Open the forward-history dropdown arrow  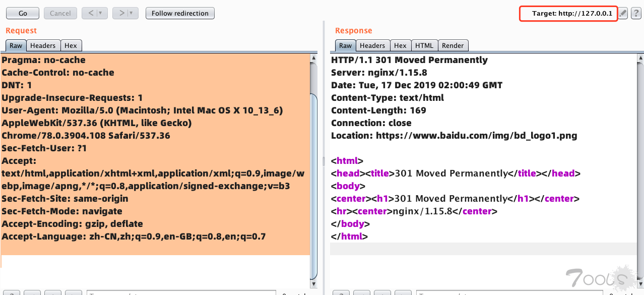(x=132, y=13)
